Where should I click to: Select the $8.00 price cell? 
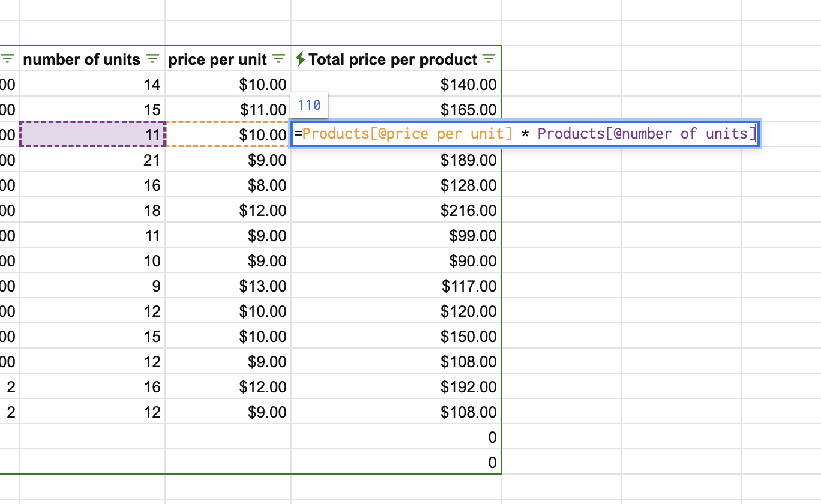click(228, 185)
